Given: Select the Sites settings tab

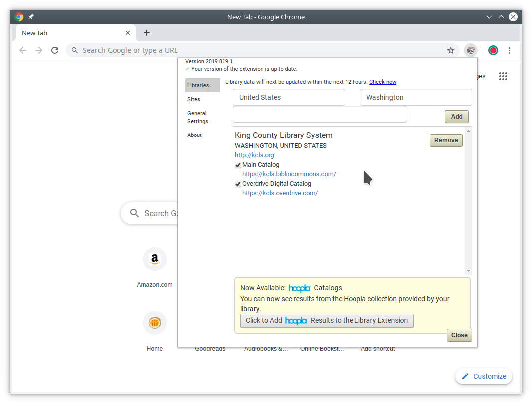Looking at the screenshot, I should tap(194, 99).
